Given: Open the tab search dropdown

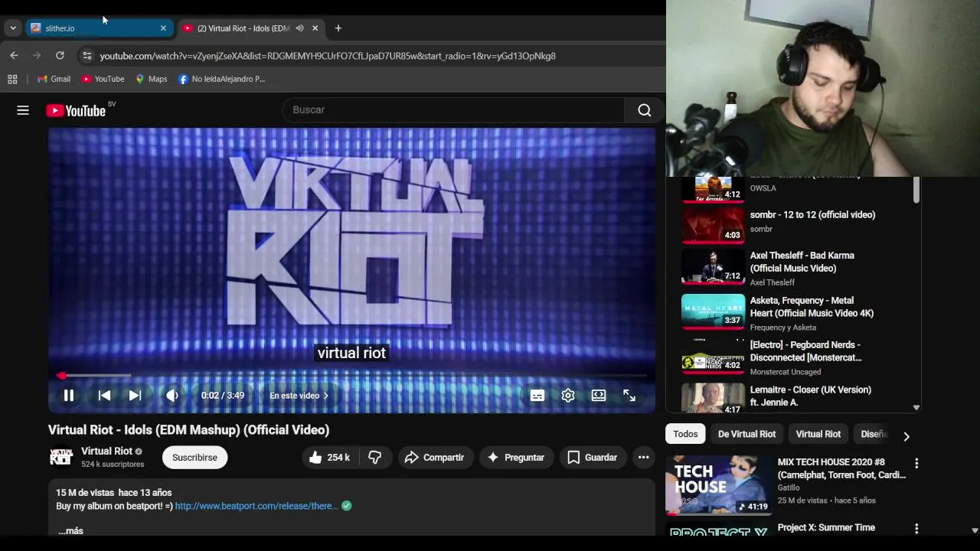Looking at the screenshot, I should click(12, 28).
